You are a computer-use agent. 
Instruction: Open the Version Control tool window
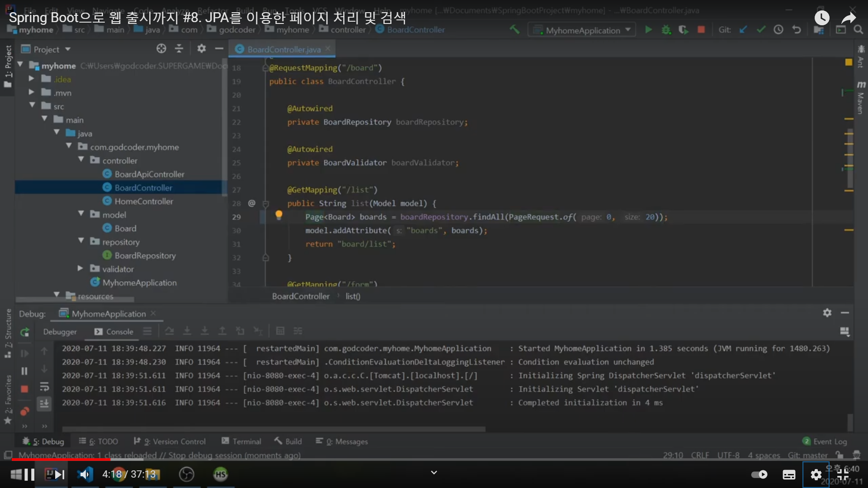pyautogui.click(x=170, y=441)
